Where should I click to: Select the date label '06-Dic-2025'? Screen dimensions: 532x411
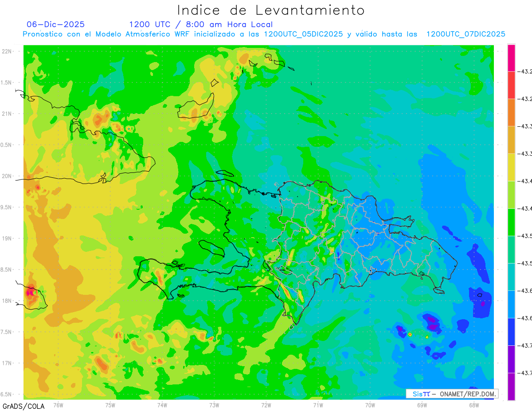point(55,24)
